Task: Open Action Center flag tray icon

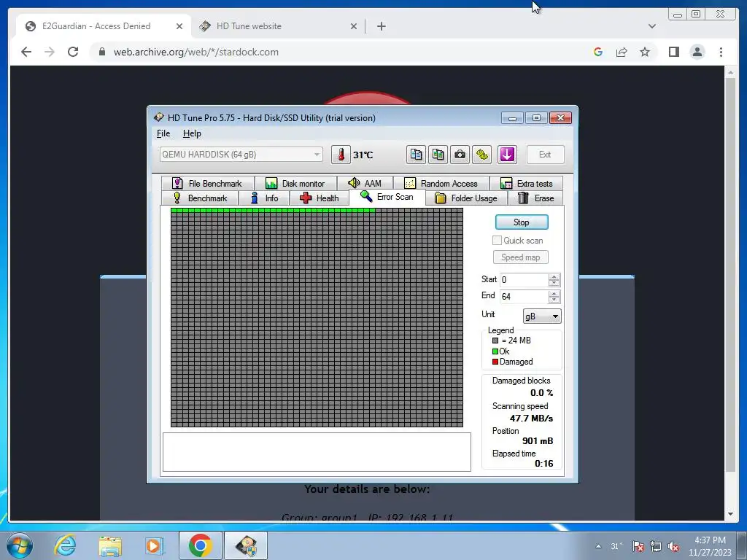Action: [638, 547]
